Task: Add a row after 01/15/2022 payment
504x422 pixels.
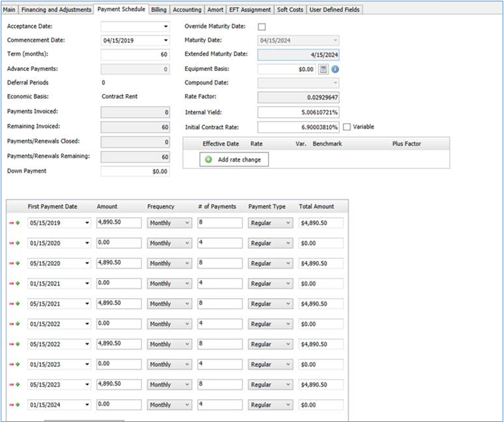Action: (x=17, y=324)
